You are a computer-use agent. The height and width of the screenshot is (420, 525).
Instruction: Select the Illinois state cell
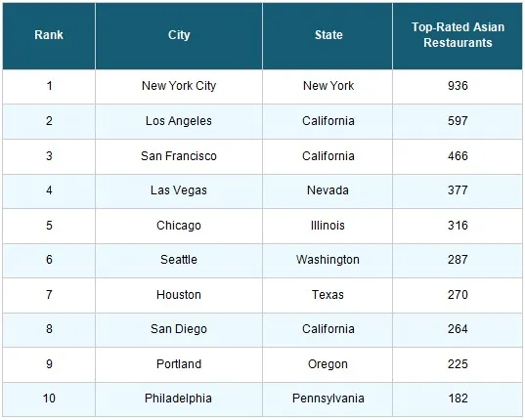click(x=328, y=226)
